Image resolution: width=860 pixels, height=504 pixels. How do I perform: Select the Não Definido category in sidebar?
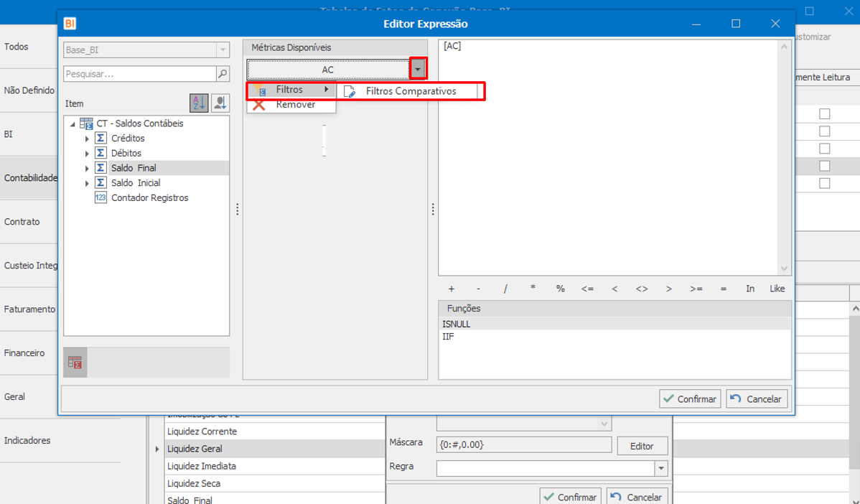29,90
